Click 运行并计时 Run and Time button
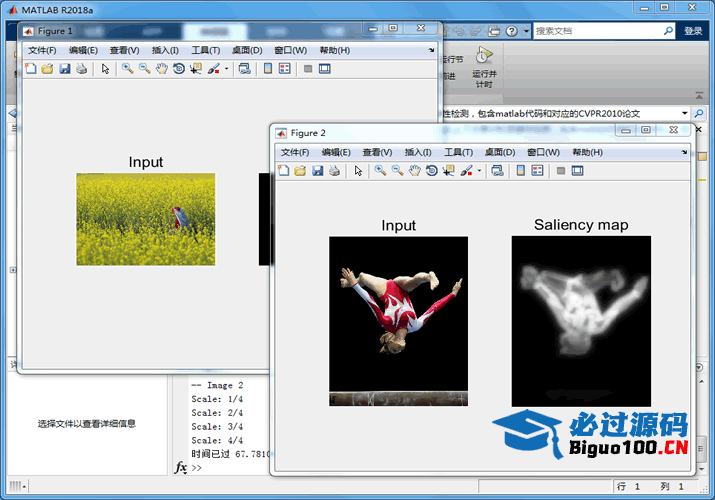715x500 pixels. pos(484,67)
